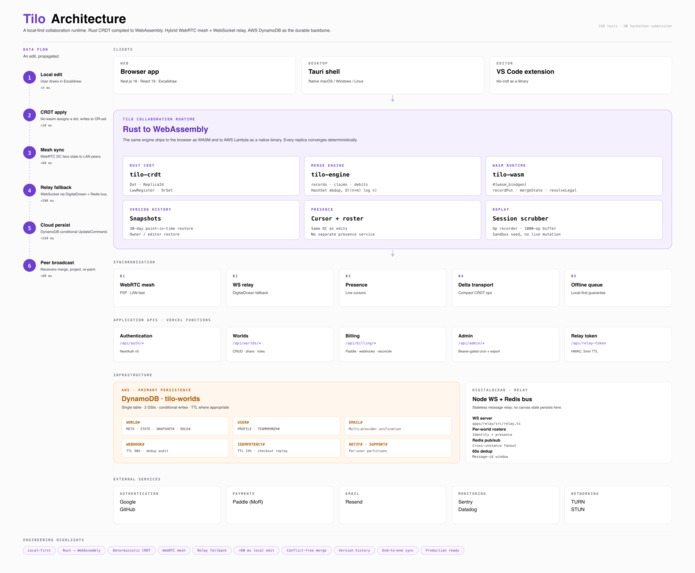Follow the /api/admin path link

pyautogui.click(x=471, y=343)
